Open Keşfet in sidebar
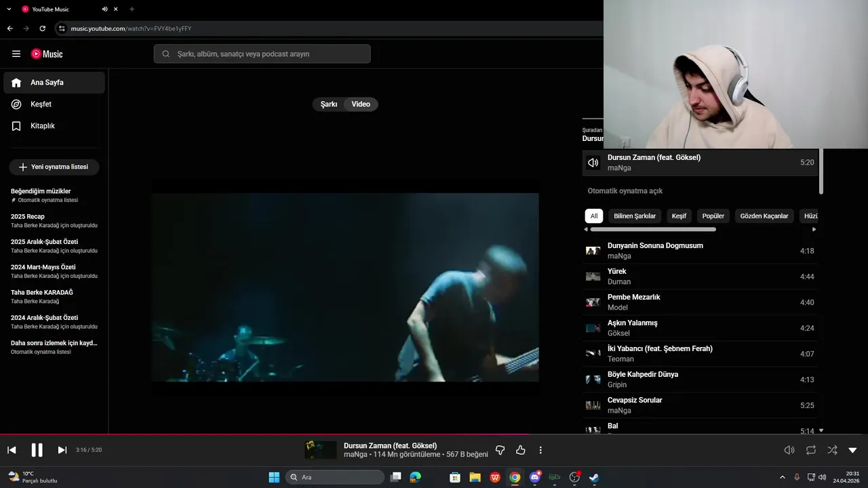Screen dimensions: 868x488 pos(54,104)
